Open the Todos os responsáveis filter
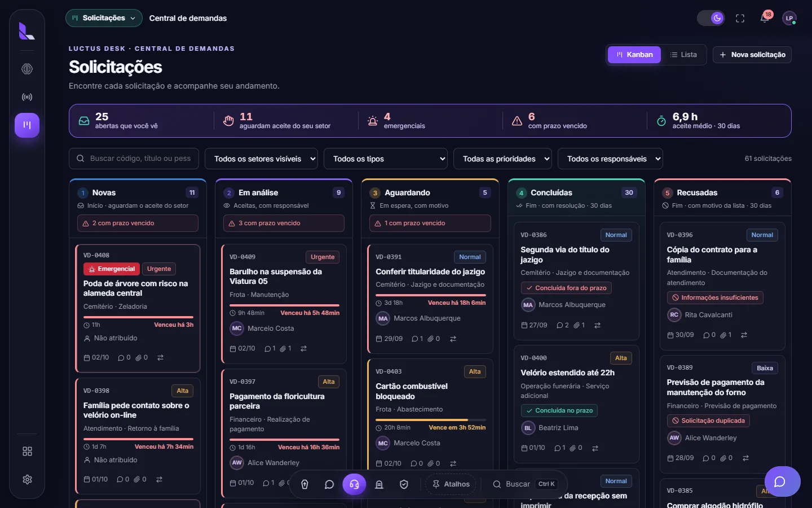Screen dimensions: 812x508 tap(610, 159)
